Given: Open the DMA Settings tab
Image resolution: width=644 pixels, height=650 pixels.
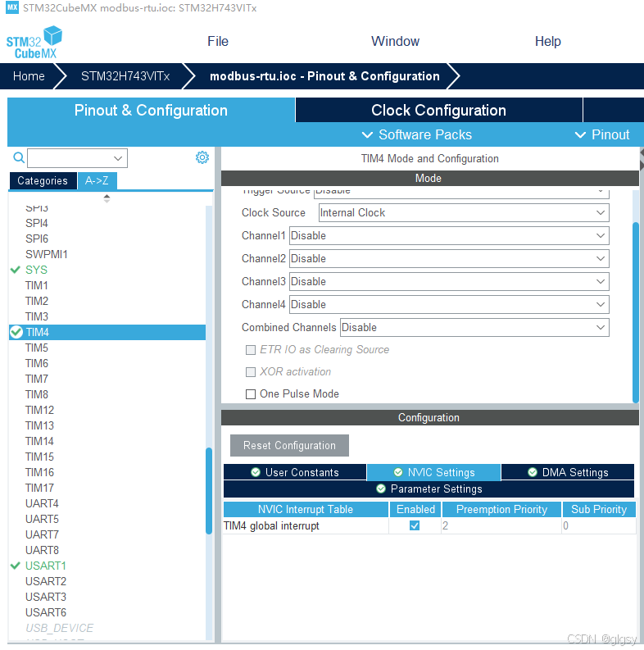Looking at the screenshot, I should [x=568, y=472].
